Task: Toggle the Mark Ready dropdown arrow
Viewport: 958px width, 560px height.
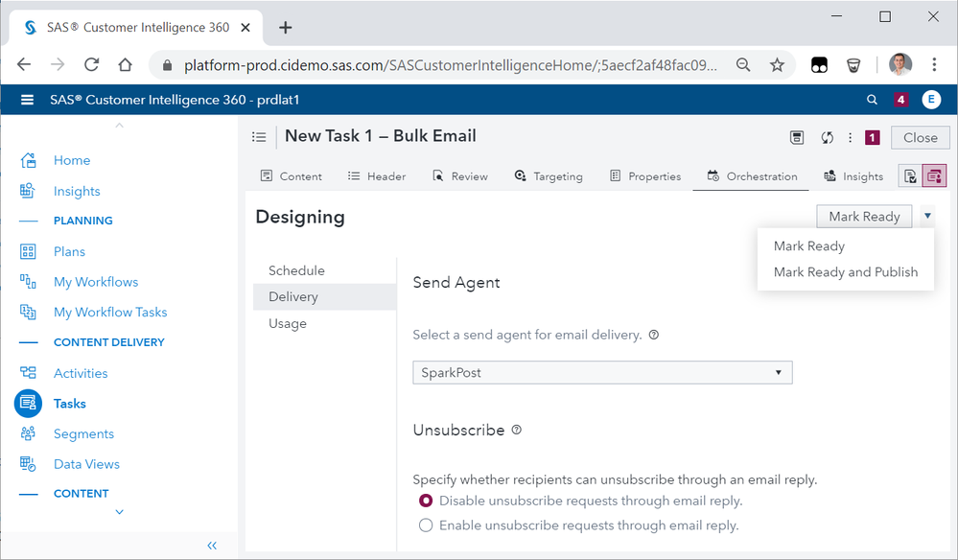Action: click(927, 216)
